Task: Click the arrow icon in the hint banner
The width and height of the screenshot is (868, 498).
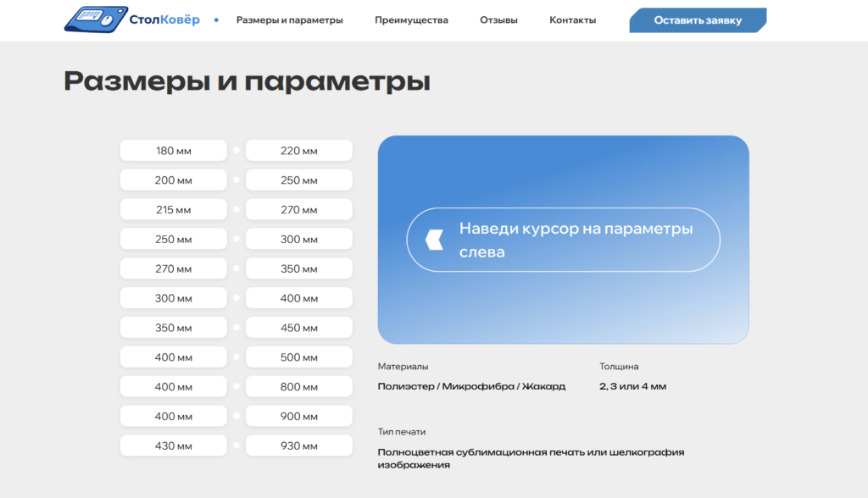Action: click(x=435, y=240)
